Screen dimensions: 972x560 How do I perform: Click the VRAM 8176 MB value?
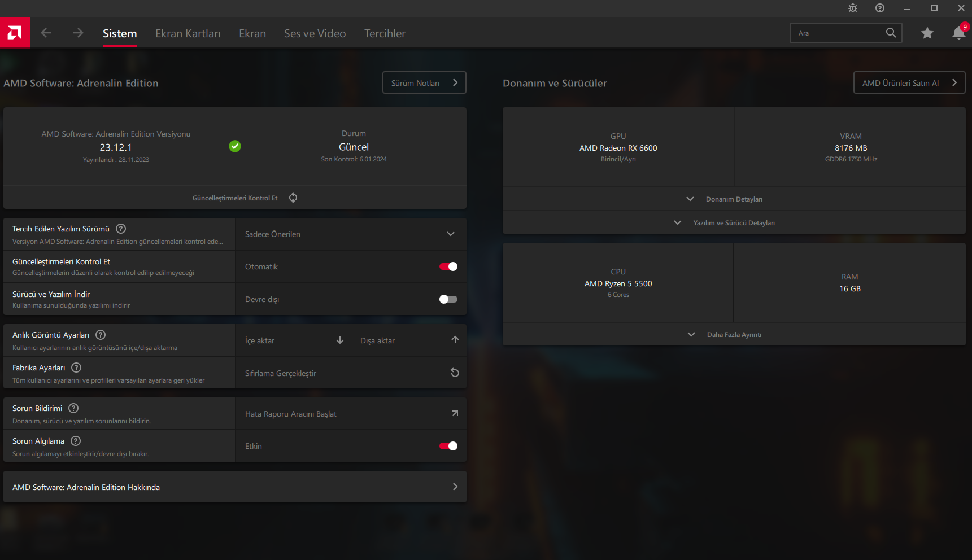coord(851,148)
